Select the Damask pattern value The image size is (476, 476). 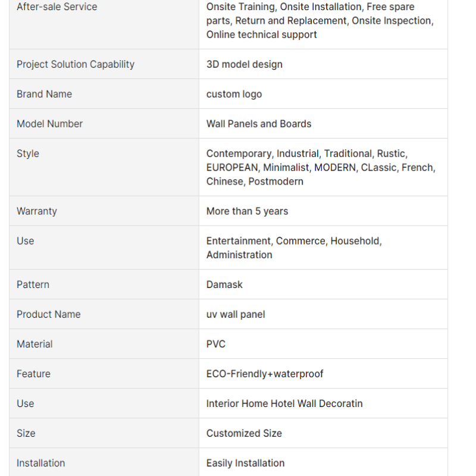pyautogui.click(x=224, y=285)
